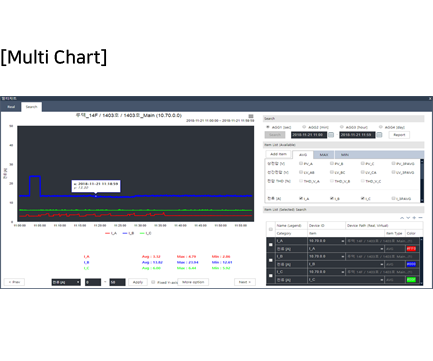Image resolution: width=433 pixels, height=361 pixels.
Task: Select the MAX item list tab
Action: click(x=324, y=155)
